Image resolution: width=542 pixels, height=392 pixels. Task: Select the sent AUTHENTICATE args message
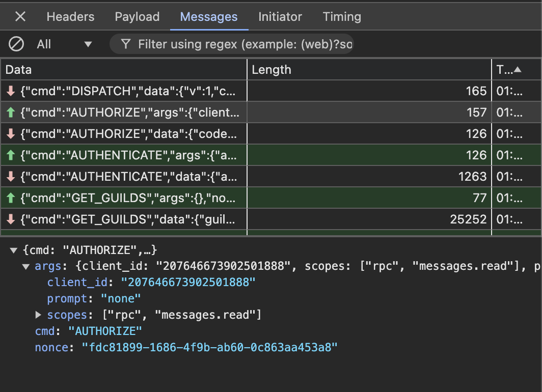point(127,155)
